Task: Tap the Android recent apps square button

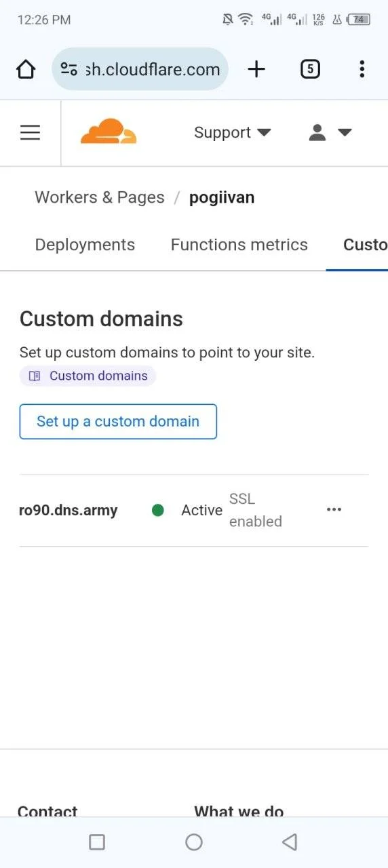Action: 97,842
